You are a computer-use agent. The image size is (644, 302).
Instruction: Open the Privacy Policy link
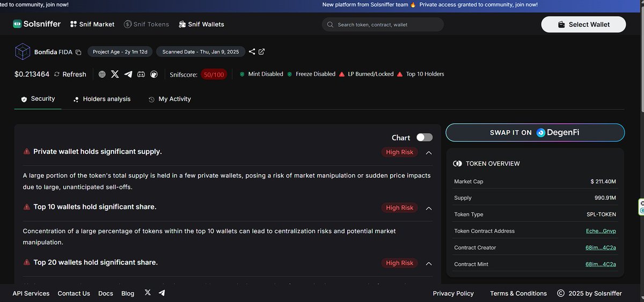(x=453, y=293)
